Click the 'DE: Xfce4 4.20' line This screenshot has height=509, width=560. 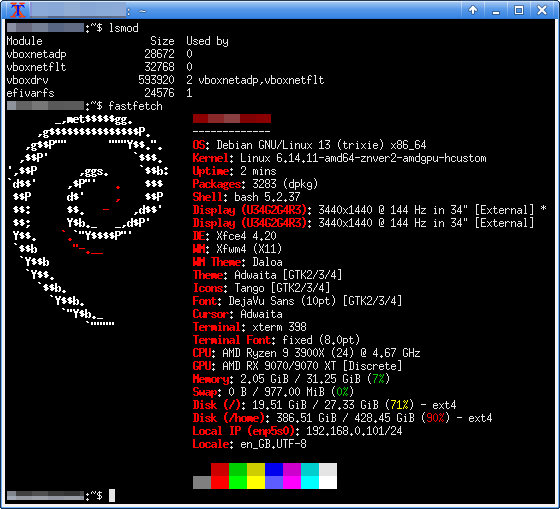click(x=235, y=236)
